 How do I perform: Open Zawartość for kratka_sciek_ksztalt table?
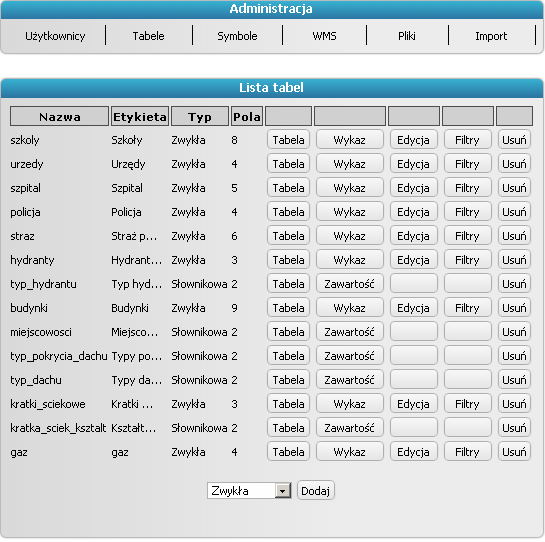350,428
